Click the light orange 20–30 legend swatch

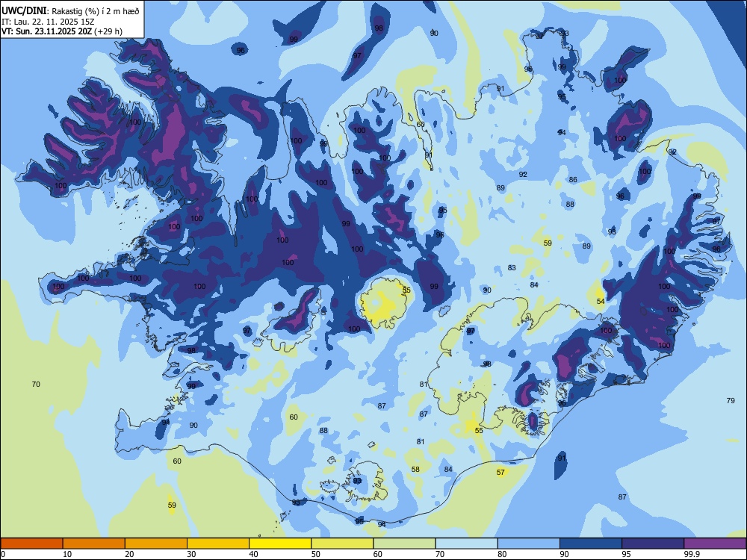coord(156,544)
